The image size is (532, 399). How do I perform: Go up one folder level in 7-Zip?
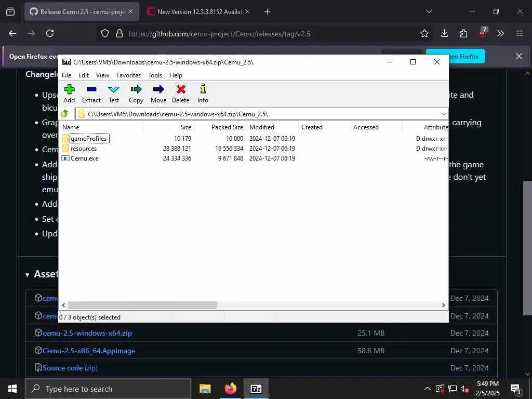click(65, 114)
